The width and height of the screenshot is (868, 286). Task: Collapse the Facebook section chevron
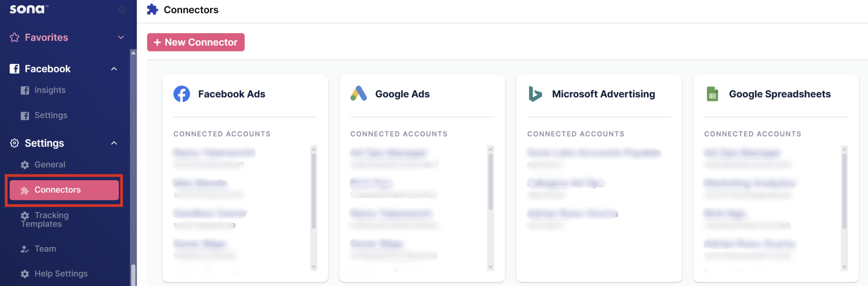point(114,69)
